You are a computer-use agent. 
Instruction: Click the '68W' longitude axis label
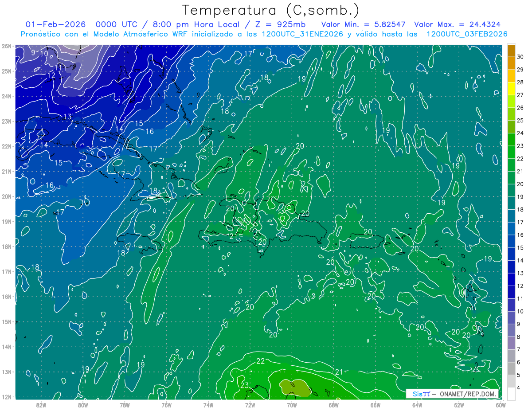pos(334,404)
